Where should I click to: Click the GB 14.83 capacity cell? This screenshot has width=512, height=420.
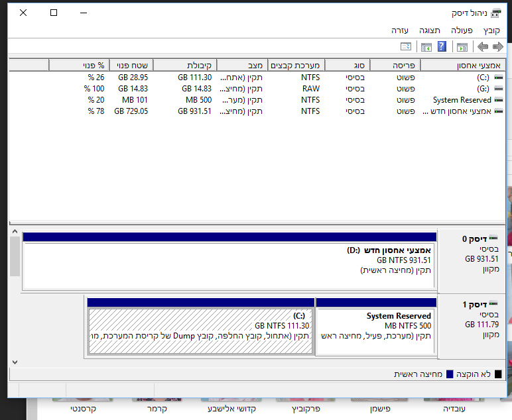(x=196, y=88)
